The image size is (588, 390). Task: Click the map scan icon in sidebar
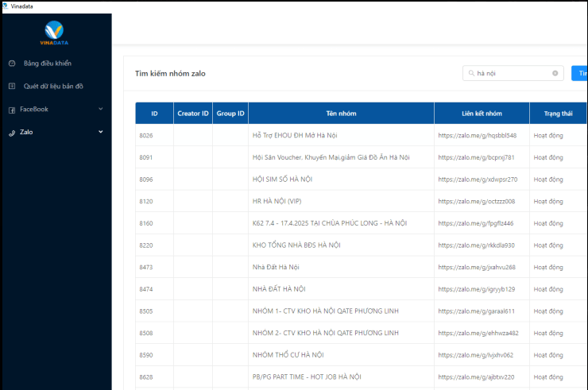point(12,86)
